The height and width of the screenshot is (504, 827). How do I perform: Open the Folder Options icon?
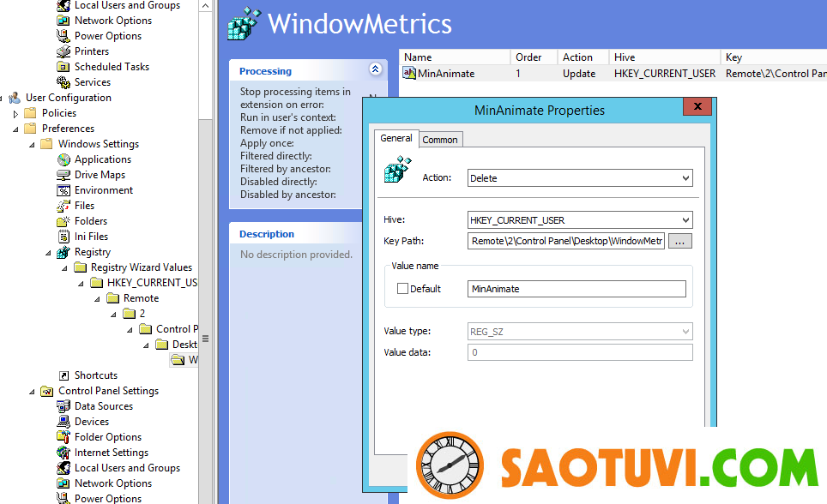click(63, 437)
